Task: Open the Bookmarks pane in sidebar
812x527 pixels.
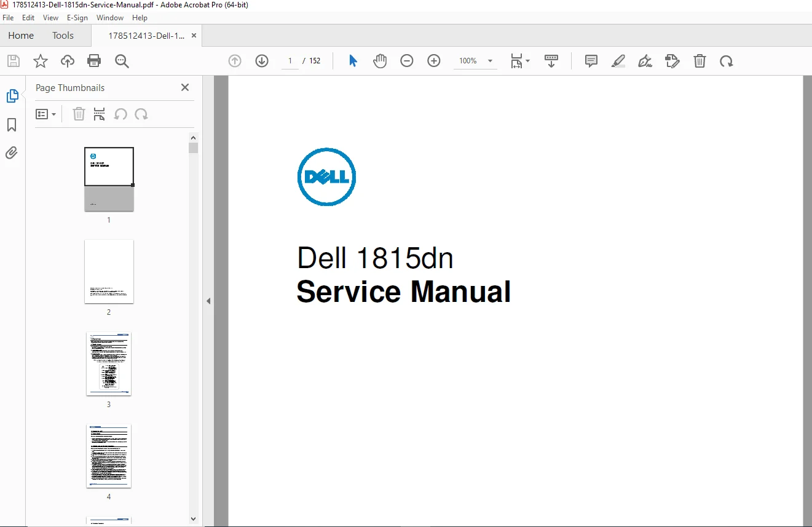Action: pyautogui.click(x=12, y=125)
